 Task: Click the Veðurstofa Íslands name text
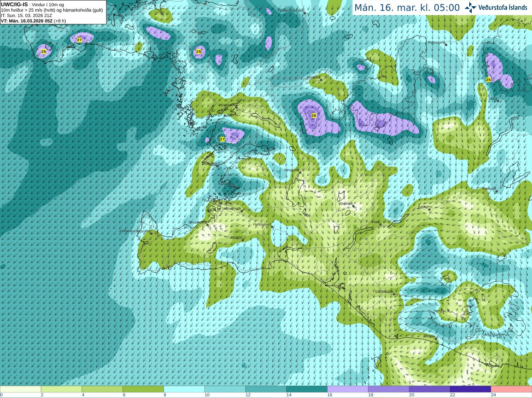coord(502,7)
